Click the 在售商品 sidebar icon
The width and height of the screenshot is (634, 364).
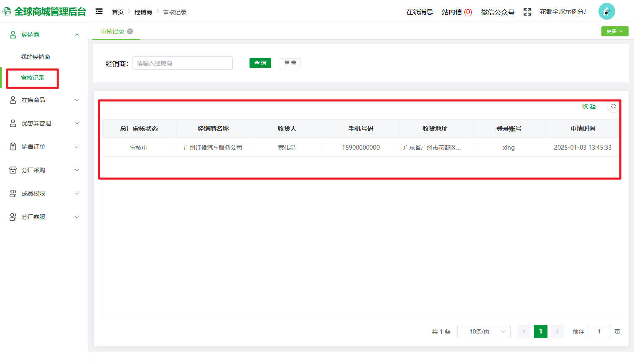tap(13, 100)
